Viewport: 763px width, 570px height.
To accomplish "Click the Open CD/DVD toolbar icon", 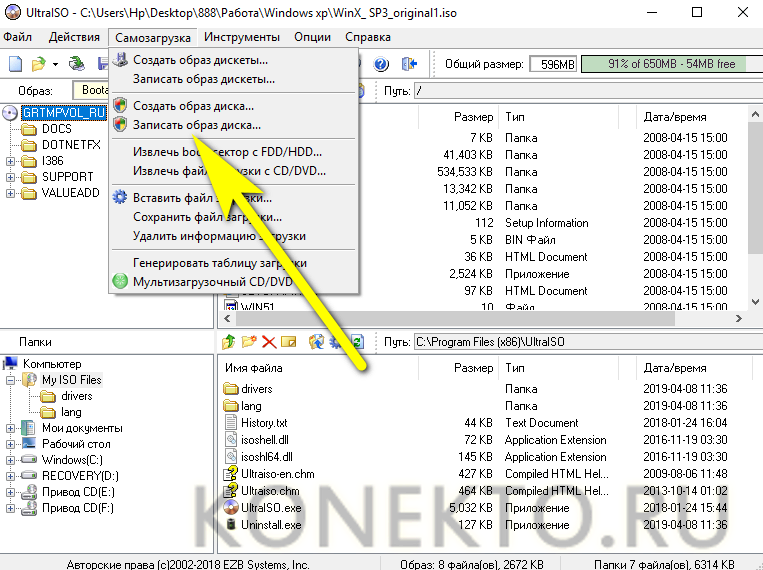I will 76,64.
